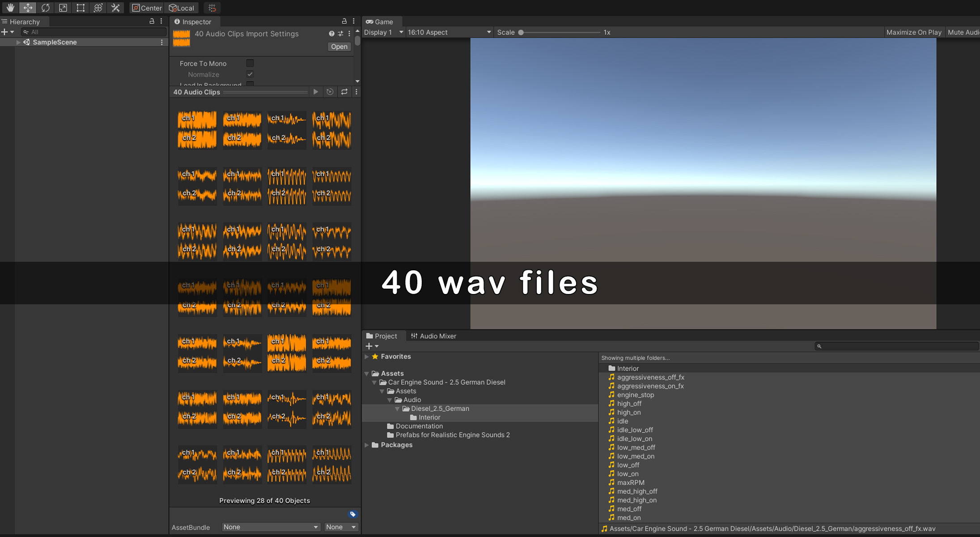This screenshot has width=980, height=537.
Task: Toggle loop in audio preview bar
Action: pos(344,92)
